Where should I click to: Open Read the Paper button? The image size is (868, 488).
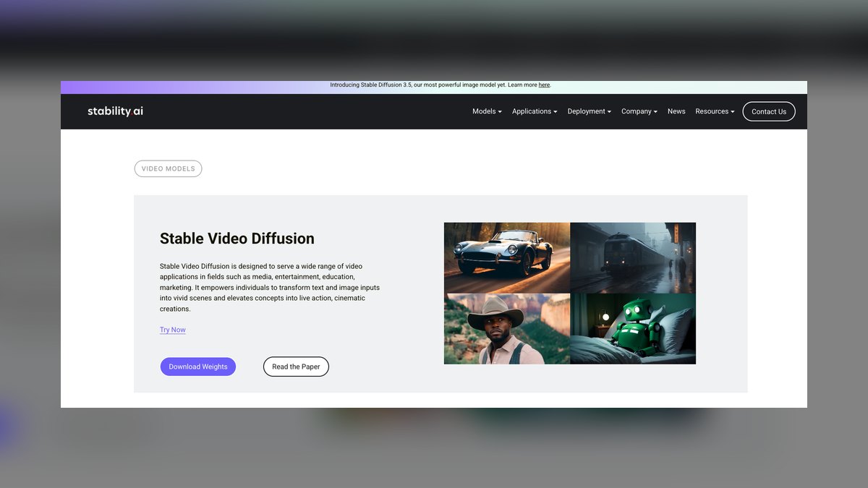296,367
